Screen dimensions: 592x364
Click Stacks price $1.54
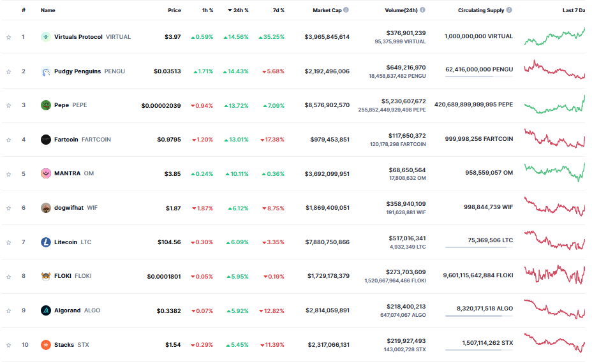(173, 345)
